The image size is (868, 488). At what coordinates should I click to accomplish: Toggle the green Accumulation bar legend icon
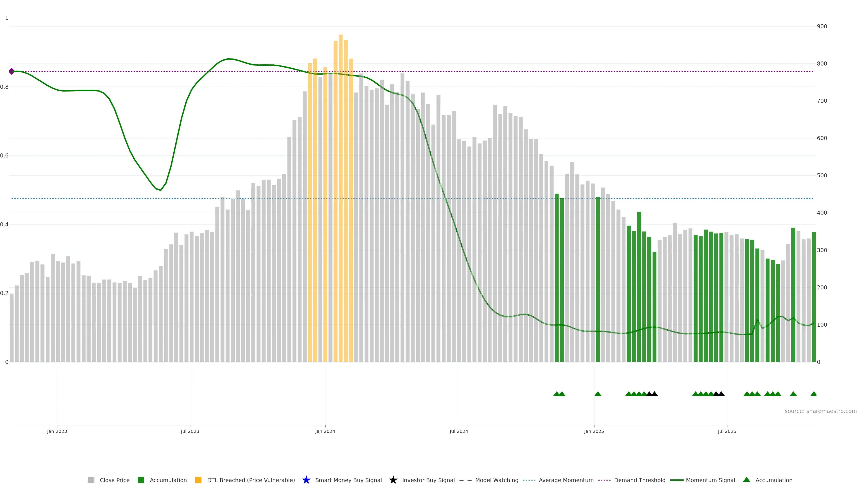141,480
